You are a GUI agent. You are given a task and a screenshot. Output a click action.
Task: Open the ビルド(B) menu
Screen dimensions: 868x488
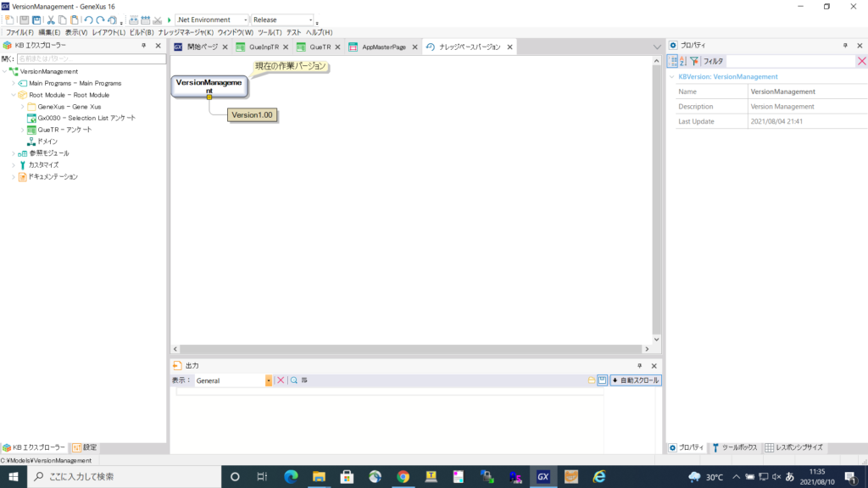pos(142,33)
